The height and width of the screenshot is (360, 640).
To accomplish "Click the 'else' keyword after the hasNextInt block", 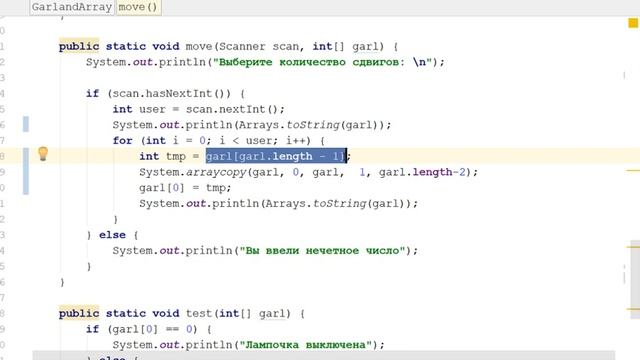I will pyautogui.click(x=112, y=235).
